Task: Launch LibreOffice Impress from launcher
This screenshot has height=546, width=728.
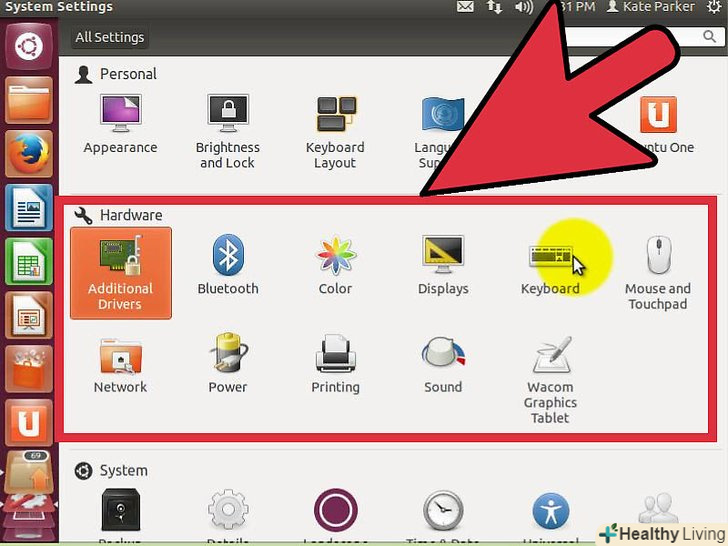Action: point(29,315)
